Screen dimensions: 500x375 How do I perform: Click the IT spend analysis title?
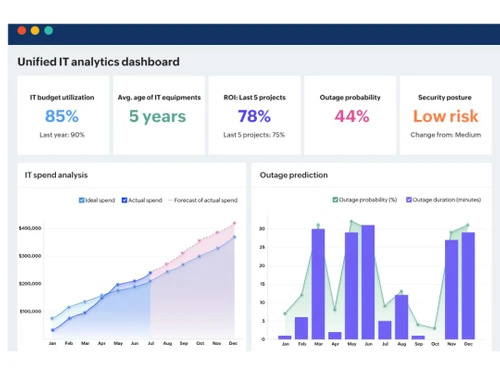(56, 175)
